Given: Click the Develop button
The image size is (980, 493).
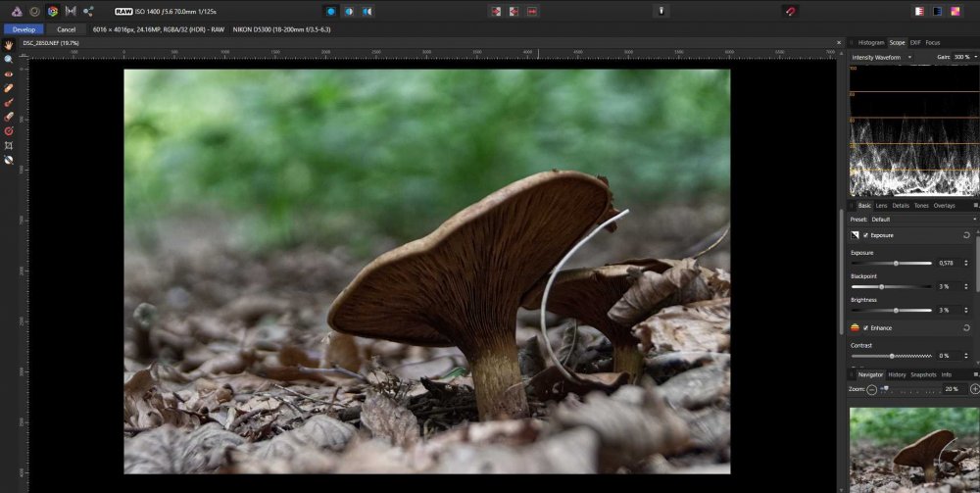Looking at the screenshot, I should click(x=24, y=29).
